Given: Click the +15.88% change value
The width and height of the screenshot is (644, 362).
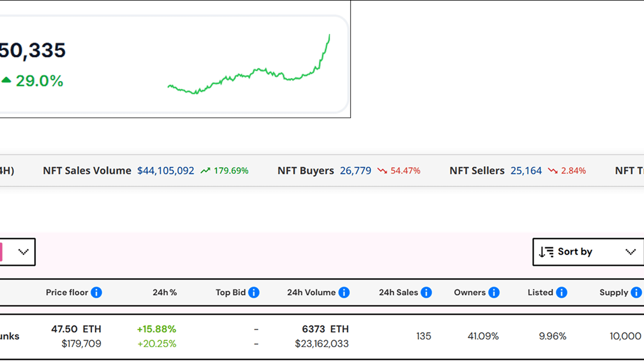Looking at the screenshot, I should (x=156, y=329).
